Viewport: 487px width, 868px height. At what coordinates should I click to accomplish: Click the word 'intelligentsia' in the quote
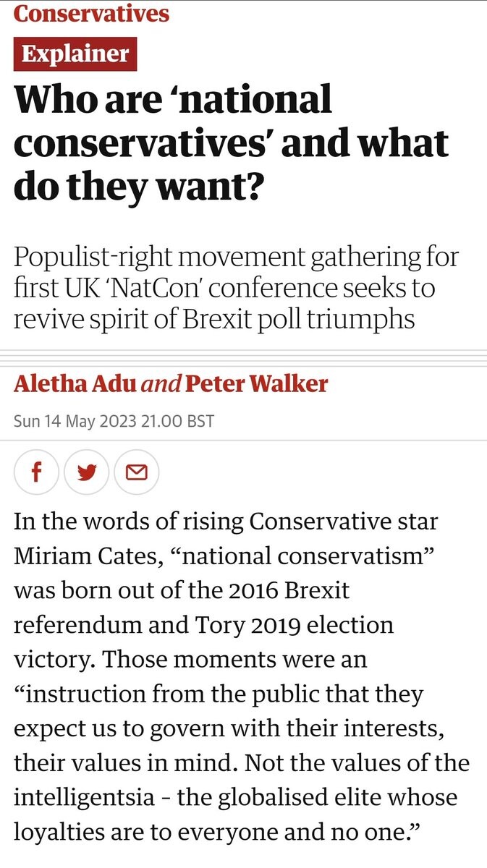[86, 798]
